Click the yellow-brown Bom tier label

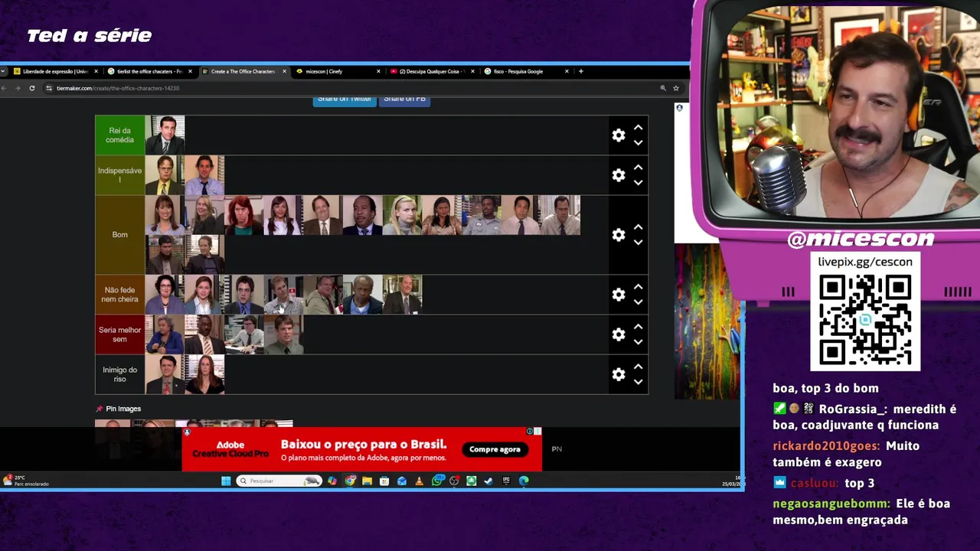coord(119,235)
